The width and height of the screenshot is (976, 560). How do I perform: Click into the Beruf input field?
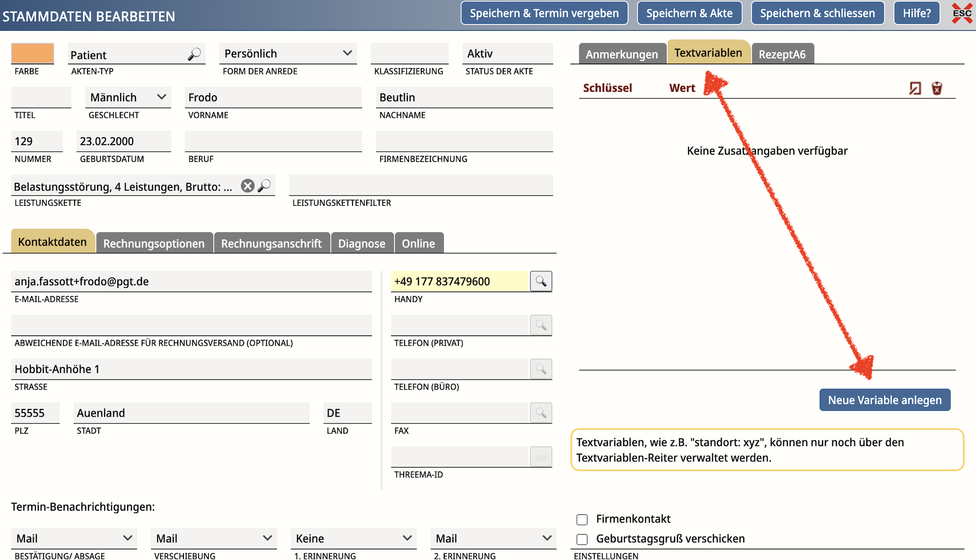click(273, 141)
